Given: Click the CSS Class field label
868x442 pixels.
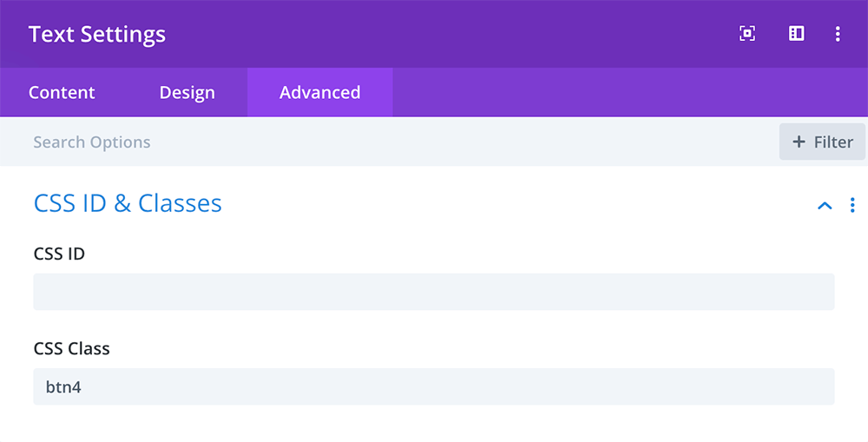Looking at the screenshot, I should (x=72, y=348).
